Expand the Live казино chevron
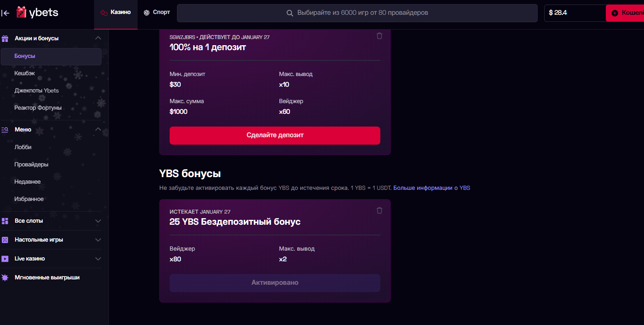This screenshot has height=325, width=644. coord(98,259)
